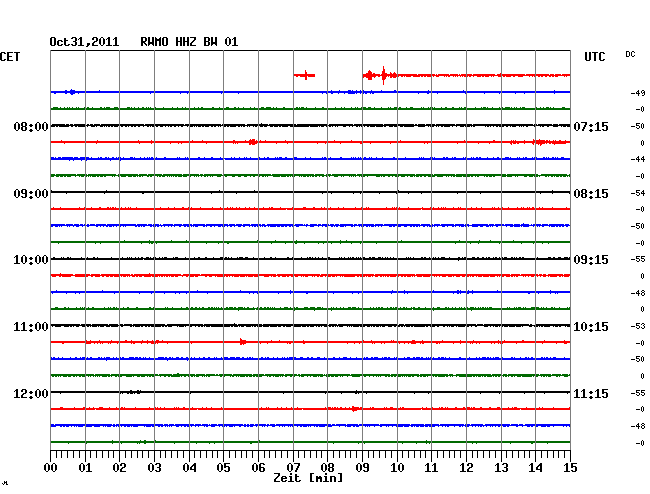This screenshot has width=650, height=494.
Task: Click the DC value -49
Action: pos(638,93)
